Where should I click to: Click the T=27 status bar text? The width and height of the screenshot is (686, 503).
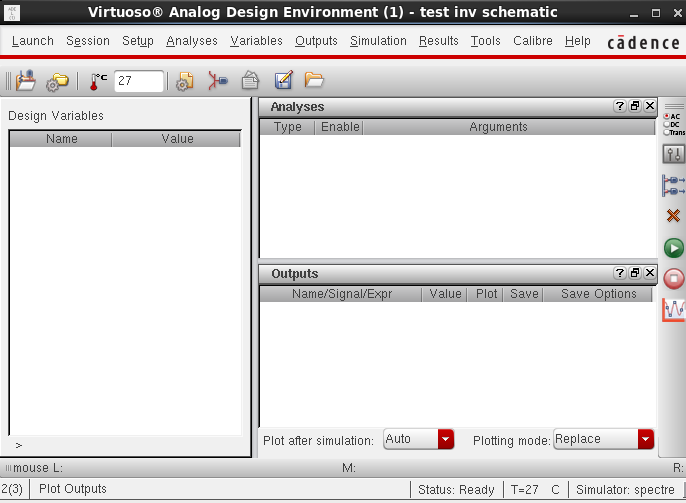pyautogui.click(x=524, y=489)
